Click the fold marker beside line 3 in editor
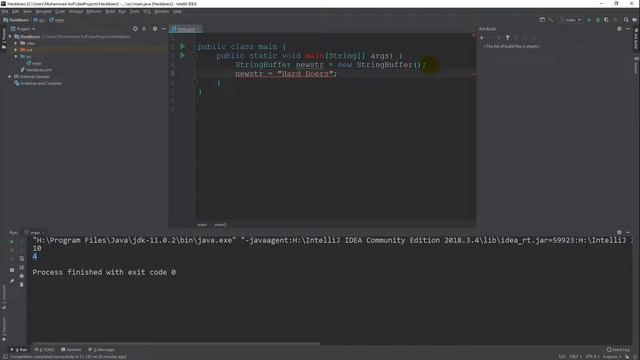This screenshot has width=640, height=360. coord(195,56)
